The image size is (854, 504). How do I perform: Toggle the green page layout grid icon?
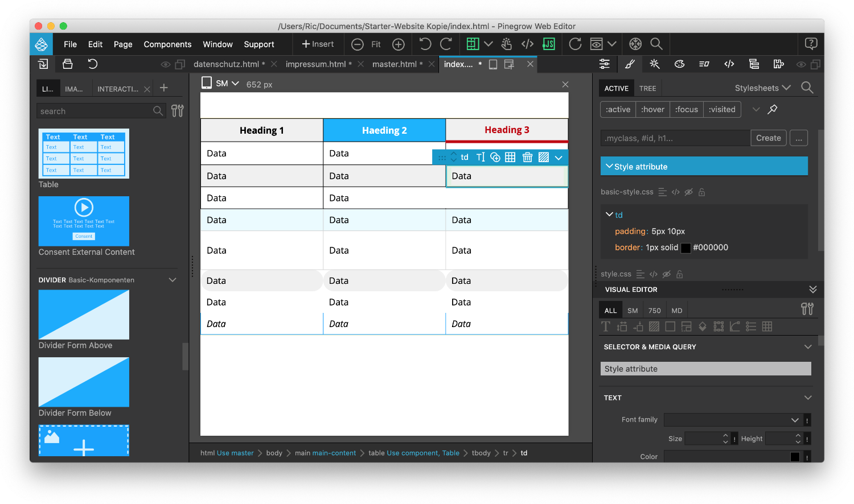pos(473,44)
